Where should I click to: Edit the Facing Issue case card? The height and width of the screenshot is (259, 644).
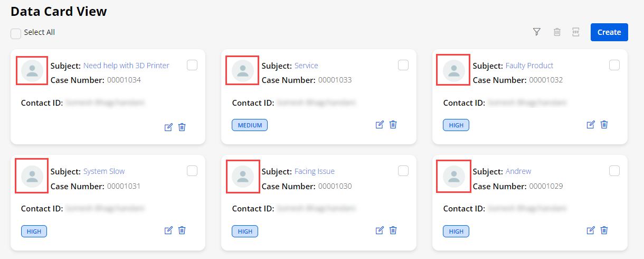[380, 230]
